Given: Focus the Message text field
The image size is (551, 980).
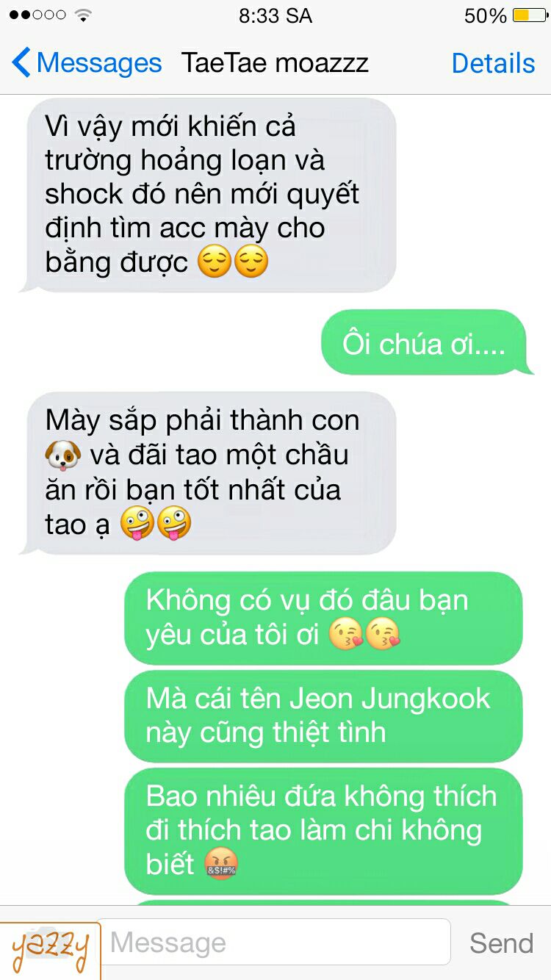Looking at the screenshot, I should coord(274,942).
